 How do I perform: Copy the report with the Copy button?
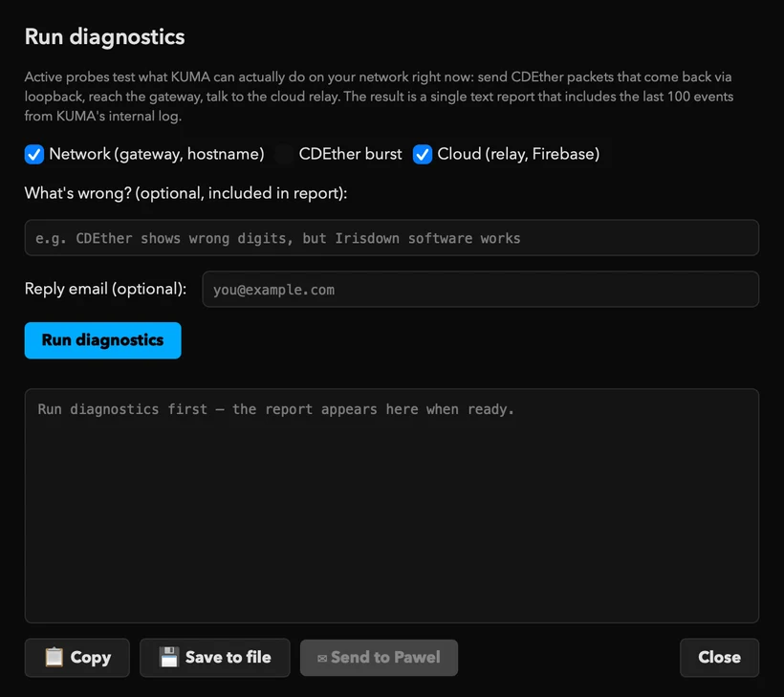[77, 658]
